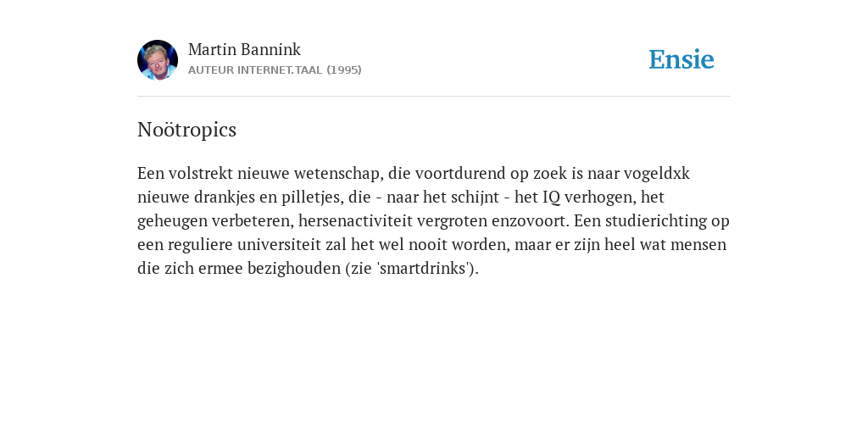The width and height of the screenshot is (868, 434).
Task: Click the word 'enzovoort' in the paragraph
Action: pos(530,221)
